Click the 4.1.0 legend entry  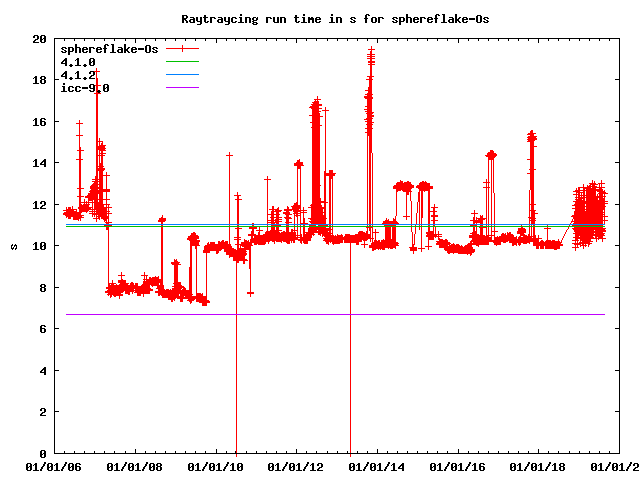point(78,62)
